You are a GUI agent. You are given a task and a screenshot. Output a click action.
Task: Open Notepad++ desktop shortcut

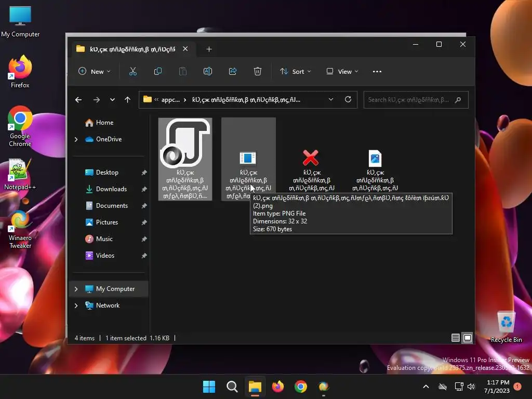click(20, 174)
